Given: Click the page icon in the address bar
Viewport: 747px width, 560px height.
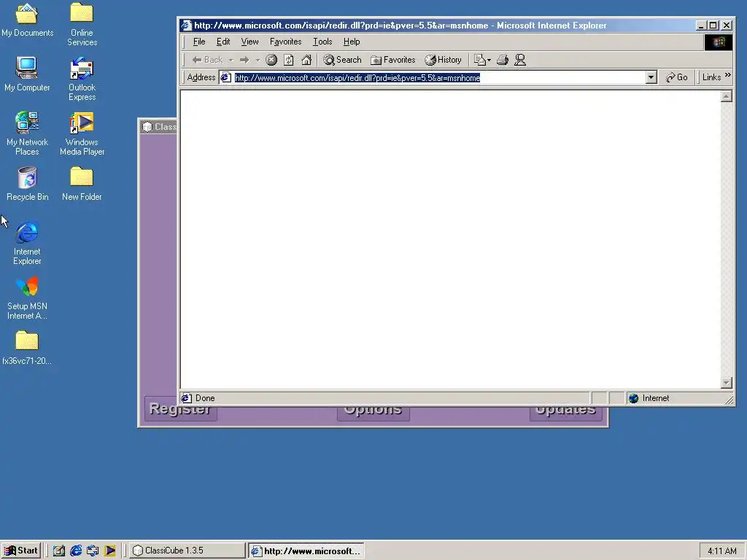Looking at the screenshot, I should (226, 77).
